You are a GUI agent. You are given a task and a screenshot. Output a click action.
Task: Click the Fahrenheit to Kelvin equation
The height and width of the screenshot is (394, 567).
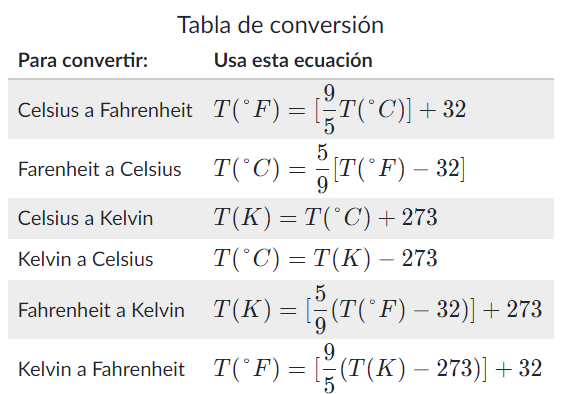click(378, 310)
